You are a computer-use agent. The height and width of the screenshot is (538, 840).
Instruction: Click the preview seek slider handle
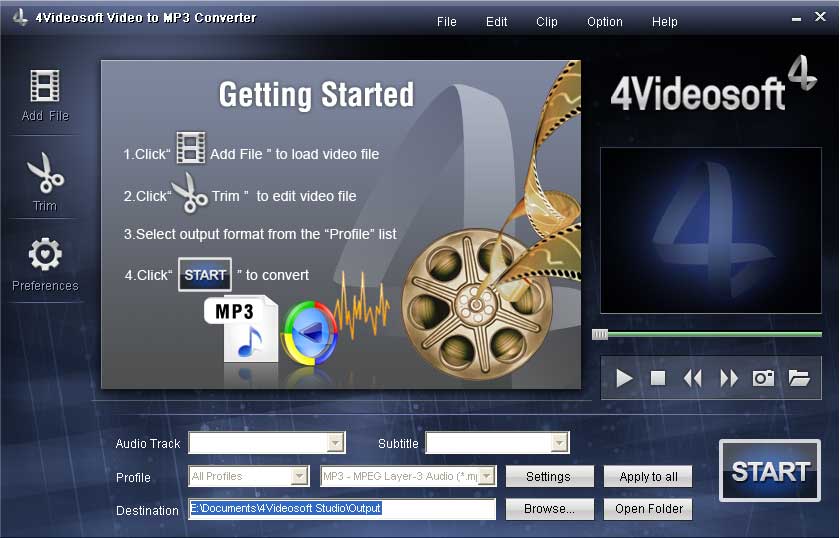coord(600,334)
